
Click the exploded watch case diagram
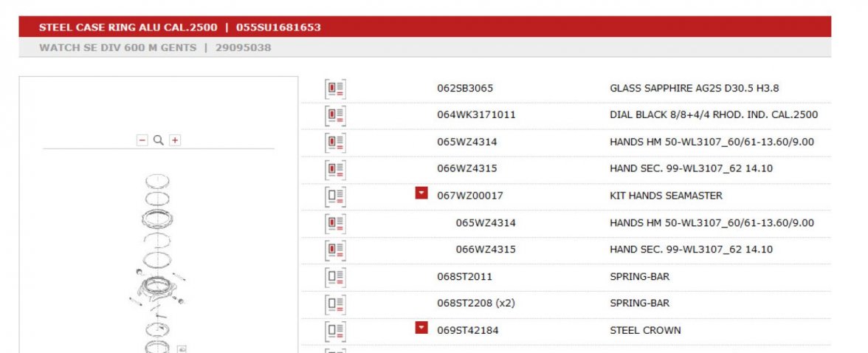pyautogui.click(x=158, y=263)
